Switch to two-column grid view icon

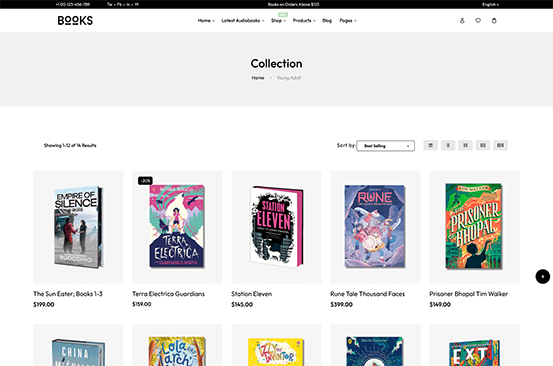(x=466, y=145)
